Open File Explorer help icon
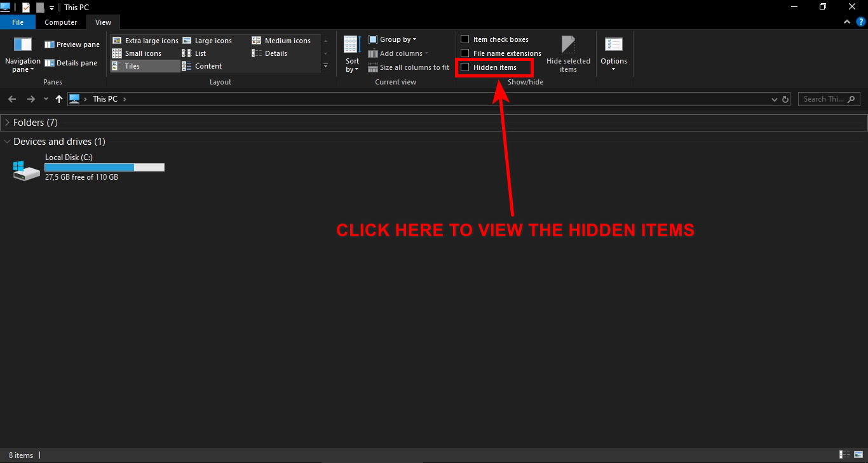 point(861,22)
